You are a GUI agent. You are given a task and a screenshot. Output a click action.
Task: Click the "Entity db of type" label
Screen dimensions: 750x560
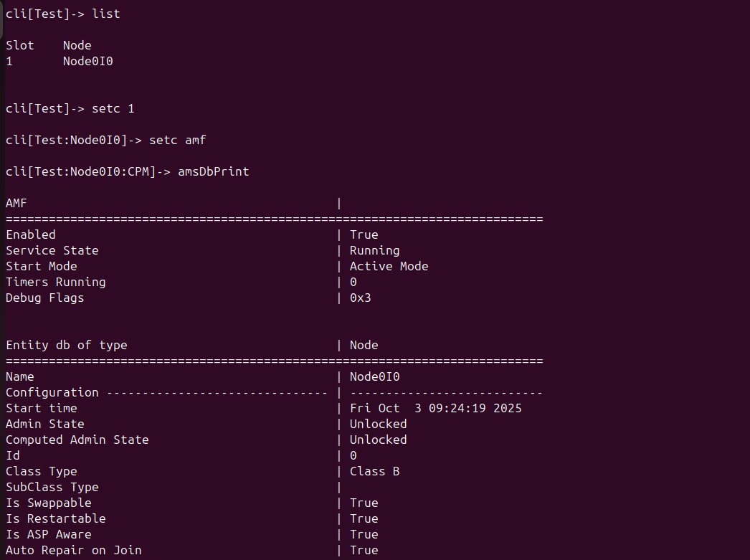[66, 345]
